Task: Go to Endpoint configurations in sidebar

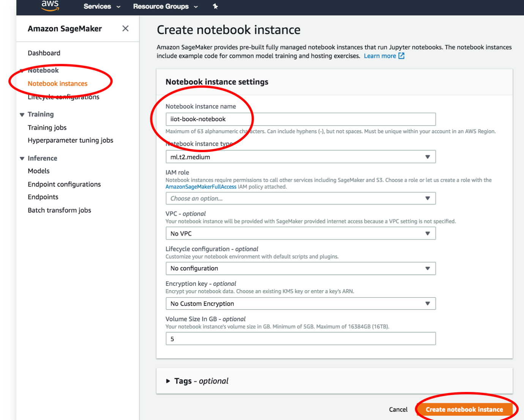Action: coord(64,184)
